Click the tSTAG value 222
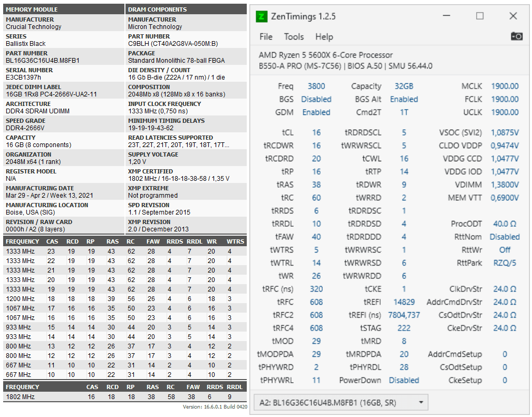Screen dimensions: 532x417 click(x=404, y=328)
